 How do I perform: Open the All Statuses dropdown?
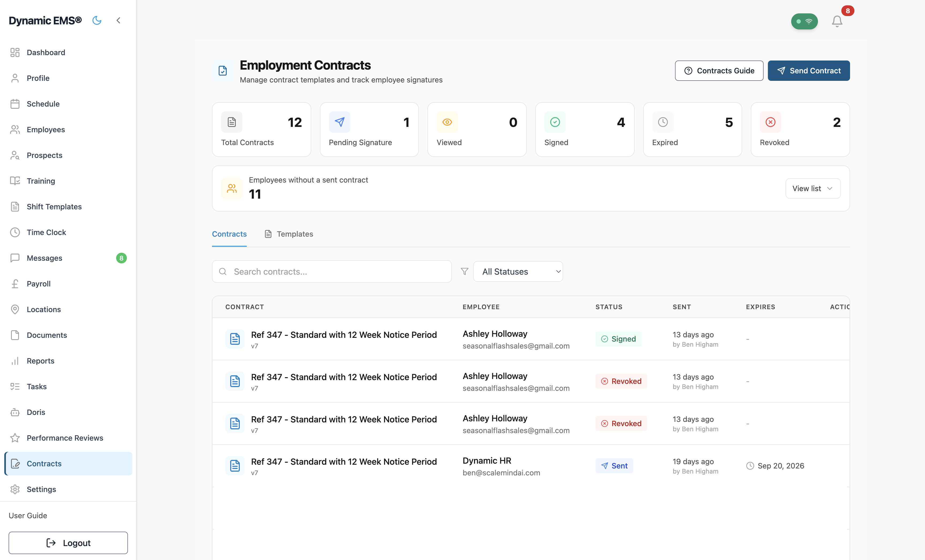coord(518,271)
